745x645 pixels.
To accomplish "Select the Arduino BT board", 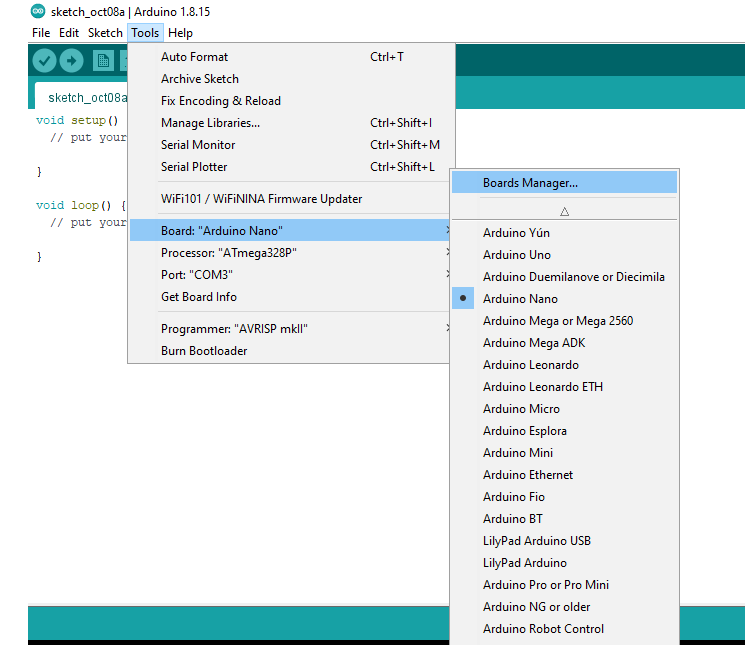I will 564,519.
